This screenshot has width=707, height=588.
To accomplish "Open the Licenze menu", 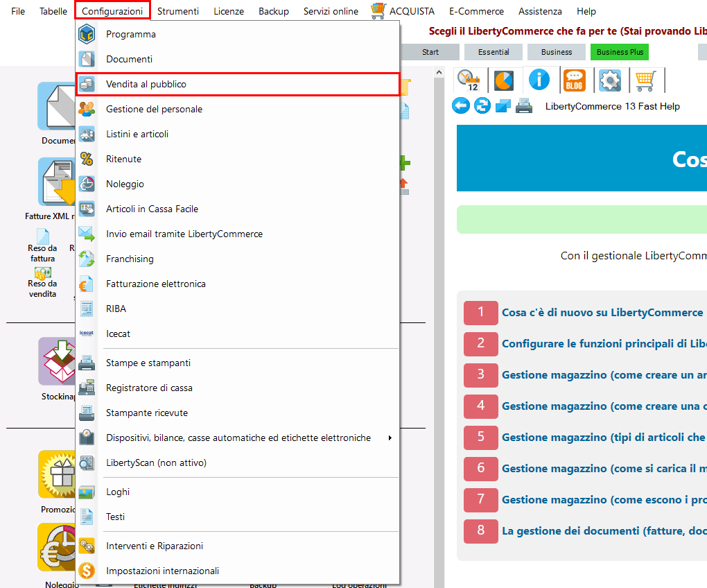I will click(x=229, y=11).
